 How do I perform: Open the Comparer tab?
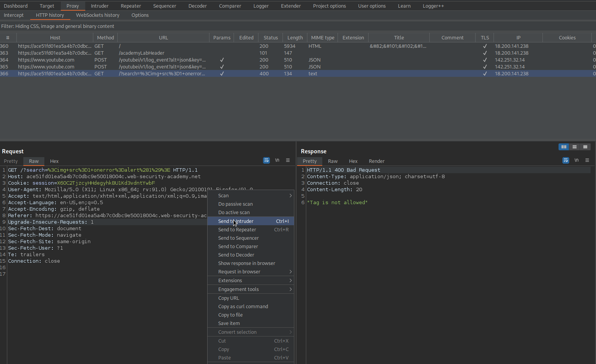tap(230, 6)
